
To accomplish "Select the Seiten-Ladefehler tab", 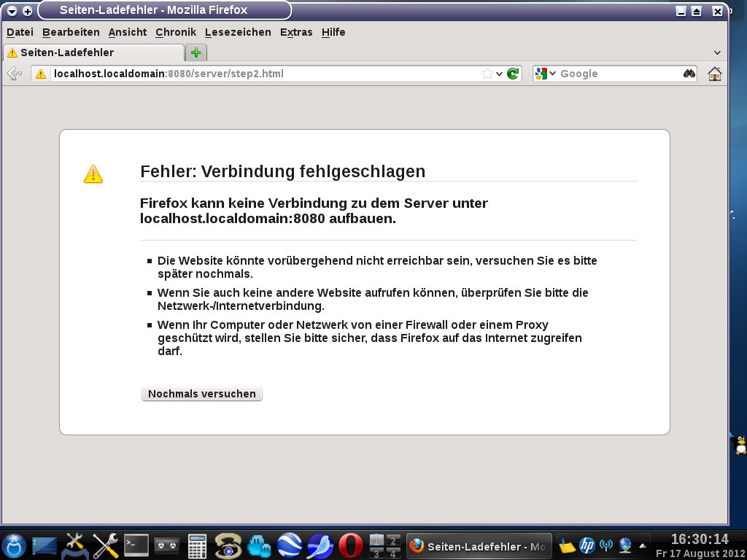I will [x=93, y=52].
